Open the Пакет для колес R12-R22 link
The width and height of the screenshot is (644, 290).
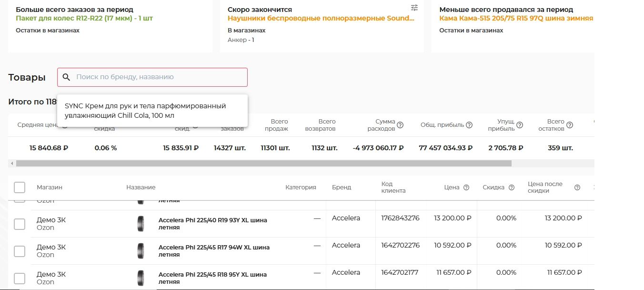coord(84,18)
